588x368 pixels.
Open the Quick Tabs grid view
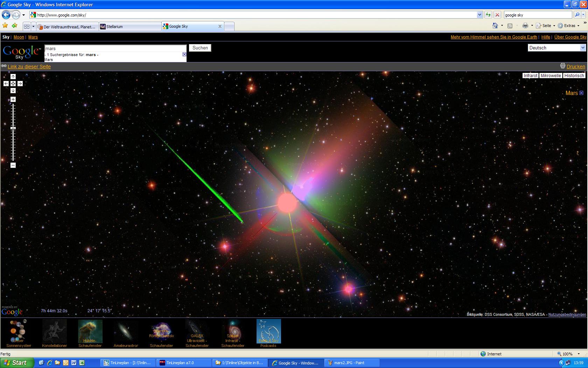(27, 26)
